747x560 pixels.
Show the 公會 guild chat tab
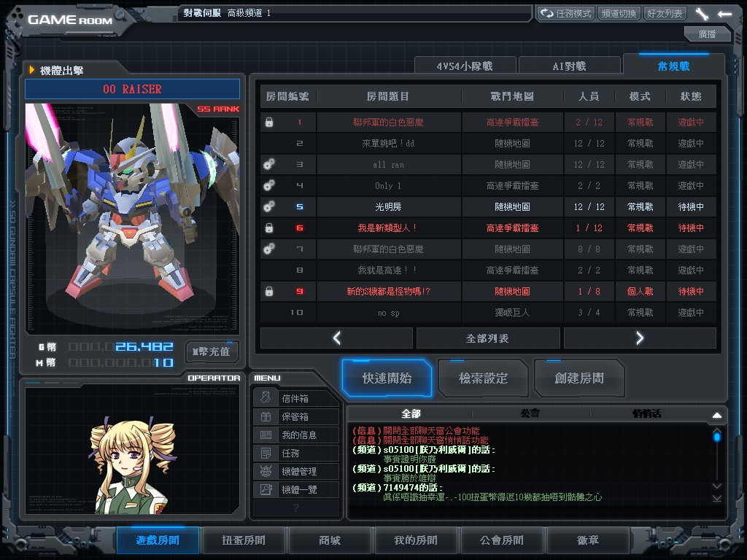(530, 413)
